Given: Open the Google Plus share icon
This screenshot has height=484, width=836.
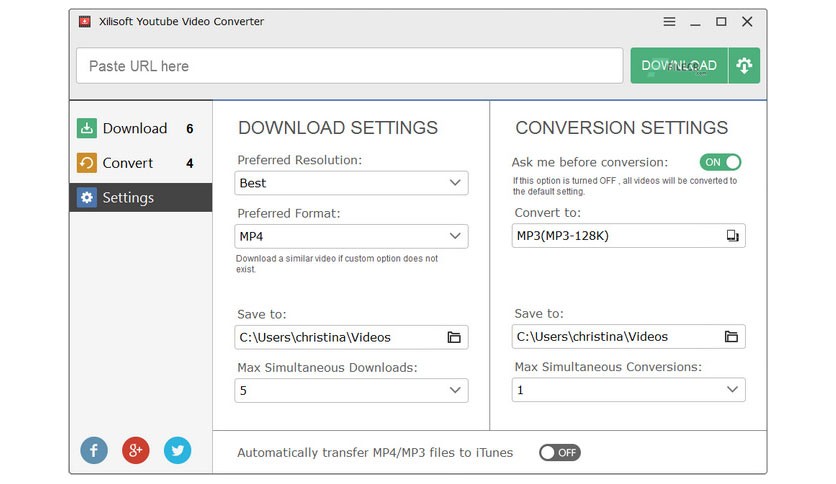Looking at the screenshot, I should click(x=135, y=450).
